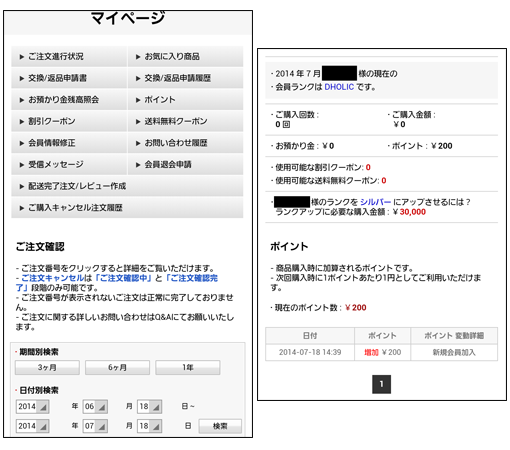Open お気に入り商品 menu item
The width and height of the screenshot is (510, 450).
(x=185, y=57)
